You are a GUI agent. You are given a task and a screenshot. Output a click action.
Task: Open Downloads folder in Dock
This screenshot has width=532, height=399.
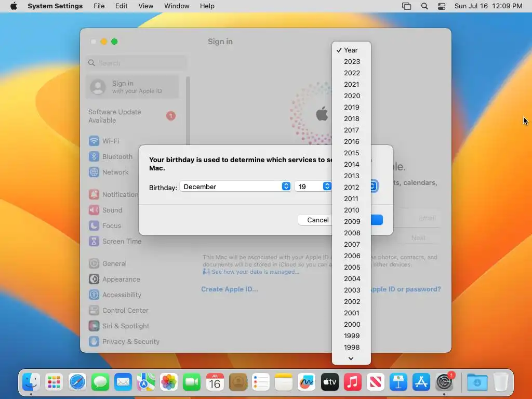coord(477,382)
